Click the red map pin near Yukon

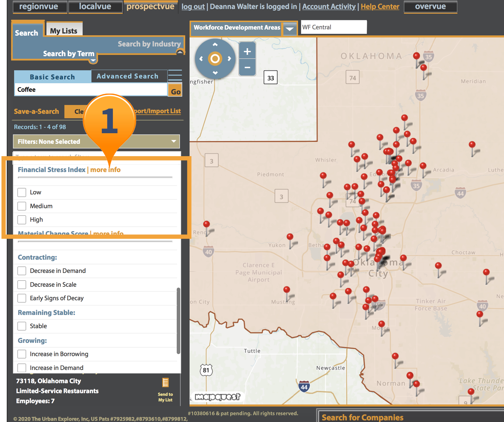point(290,237)
